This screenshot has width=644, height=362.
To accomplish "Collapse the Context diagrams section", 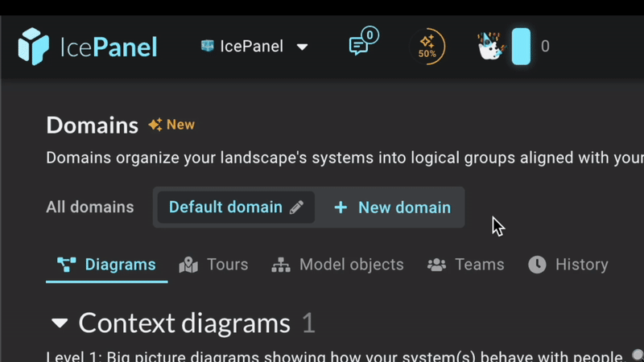I will 60,323.
